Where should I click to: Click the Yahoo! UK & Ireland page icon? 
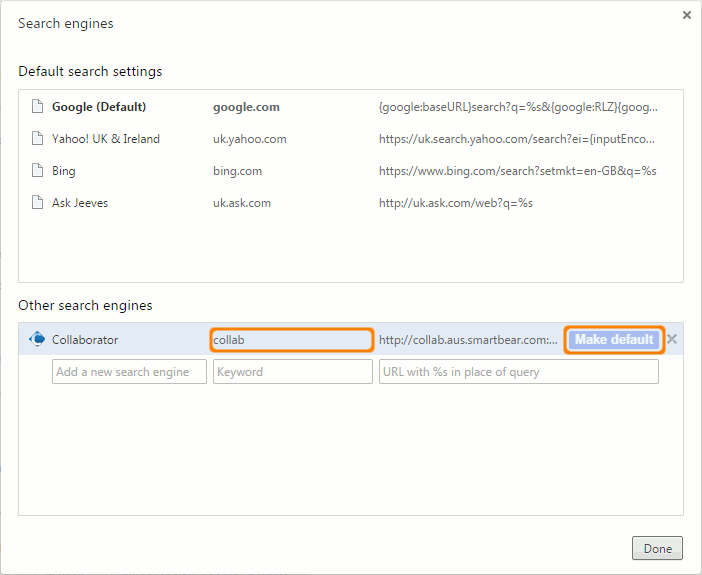pos(37,139)
